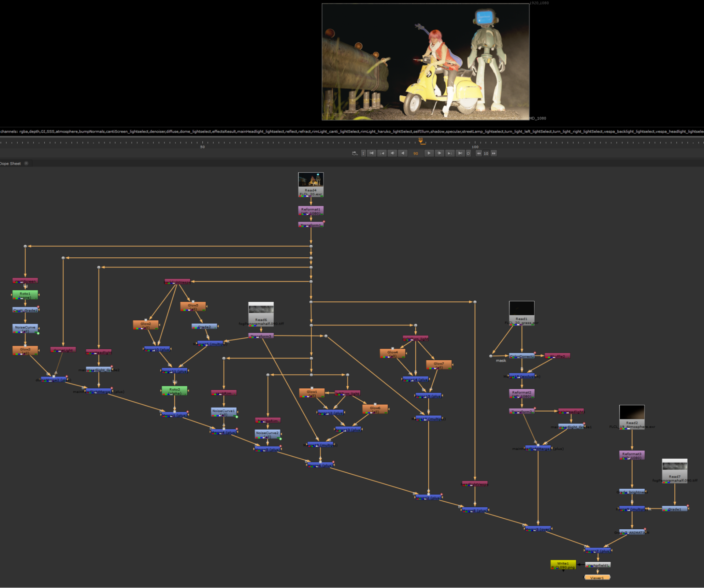The height and width of the screenshot is (588, 704).
Task: Select the Canti_Grade1 node
Action: pos(25,310)
